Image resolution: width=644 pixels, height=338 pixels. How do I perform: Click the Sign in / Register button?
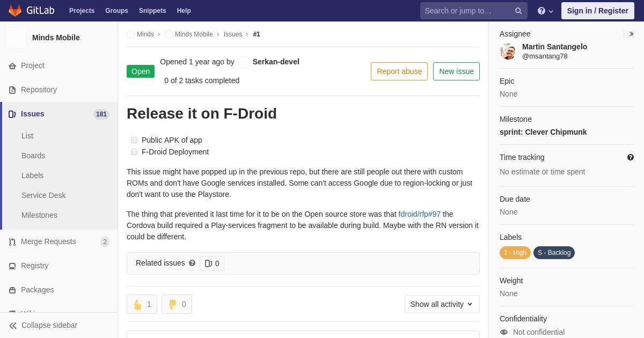pyautogui.click(x=598, y=11)
